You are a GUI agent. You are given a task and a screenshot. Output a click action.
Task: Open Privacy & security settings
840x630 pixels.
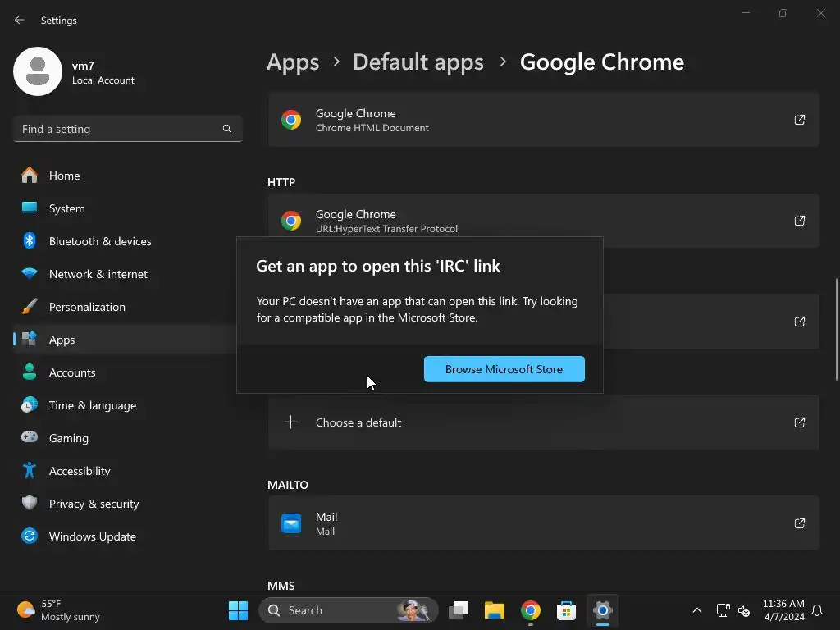coord(127,504)
